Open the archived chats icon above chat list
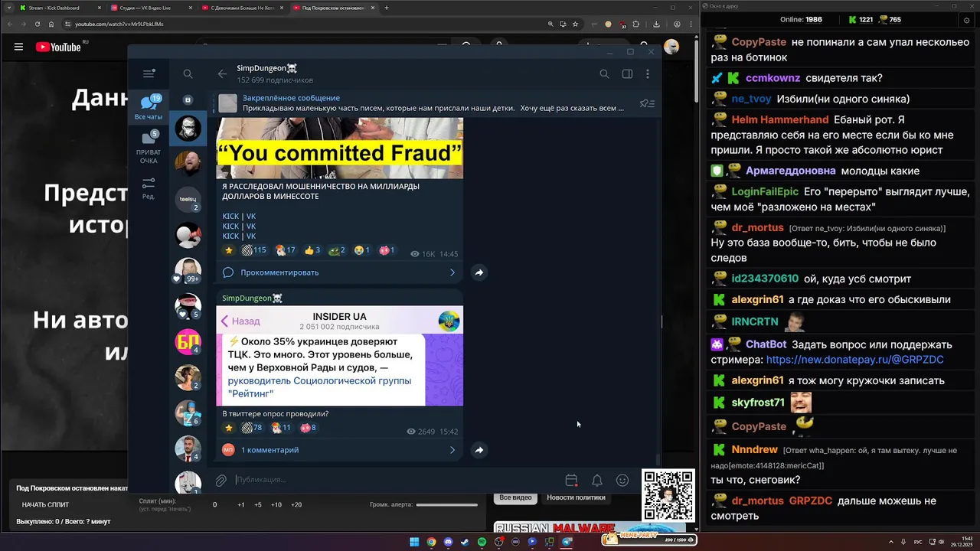 188,100
